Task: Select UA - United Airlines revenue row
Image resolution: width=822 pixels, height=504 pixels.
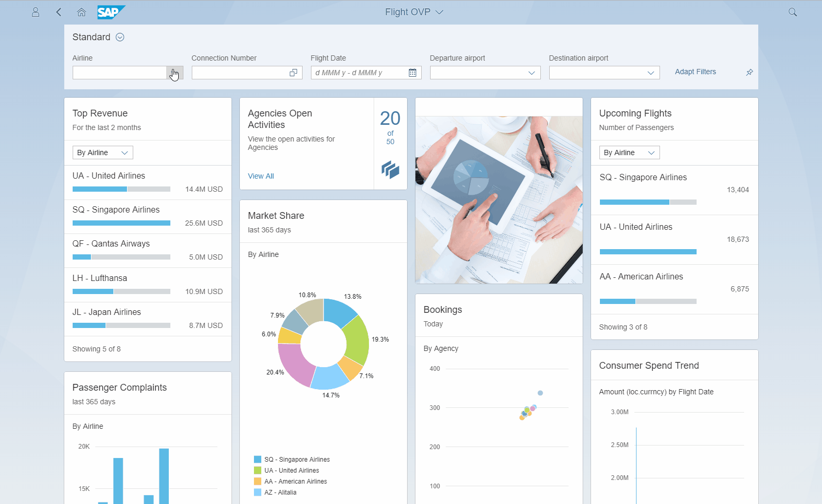Action: point(148,183)
